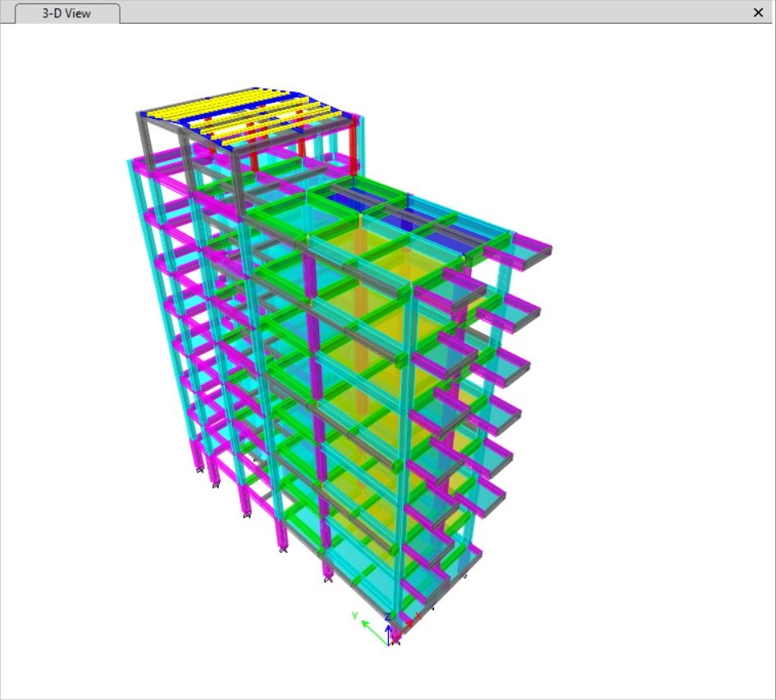Click the green Y axis label
The image size is (776, 700).
click(x=354, y=615)
